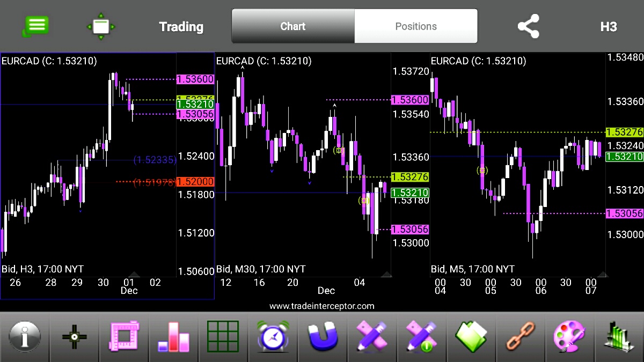Select the 1.53056 label on M30 chart
The image size is (644, 362).
(410, 229)
